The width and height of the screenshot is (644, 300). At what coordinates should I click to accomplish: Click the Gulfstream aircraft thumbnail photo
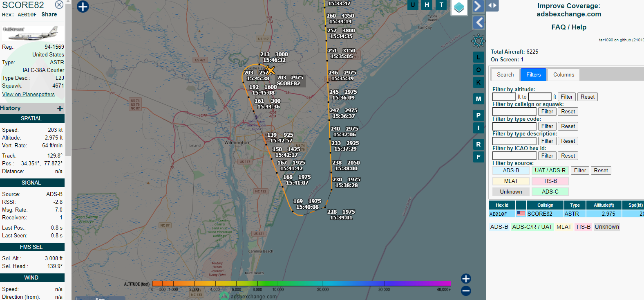[x=33, y=33]
